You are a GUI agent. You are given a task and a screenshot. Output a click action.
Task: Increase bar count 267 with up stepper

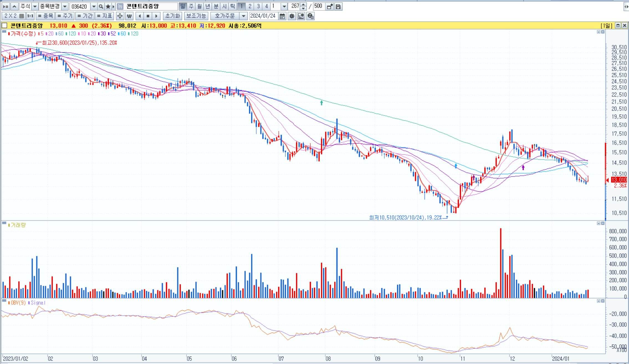pos(303,5)
